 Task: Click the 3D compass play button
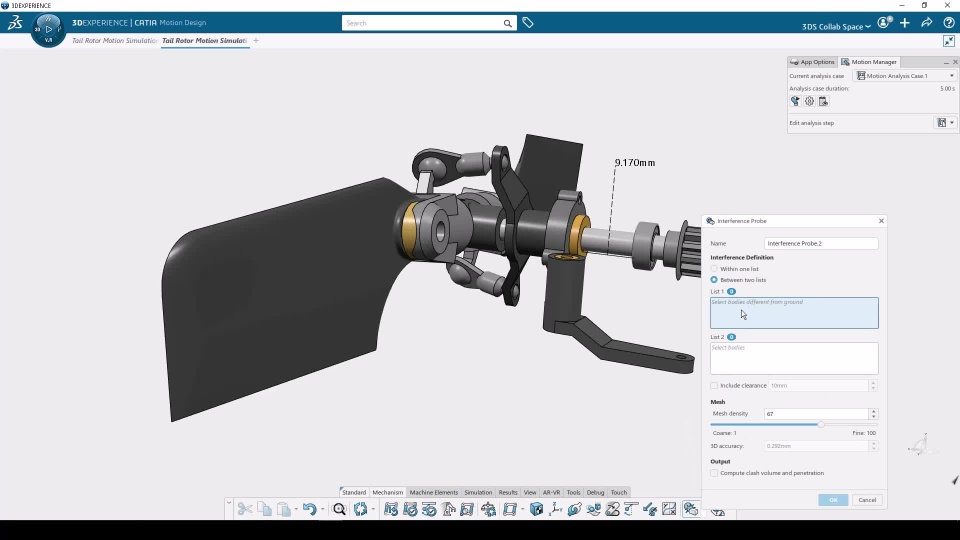tap(48, 29)
